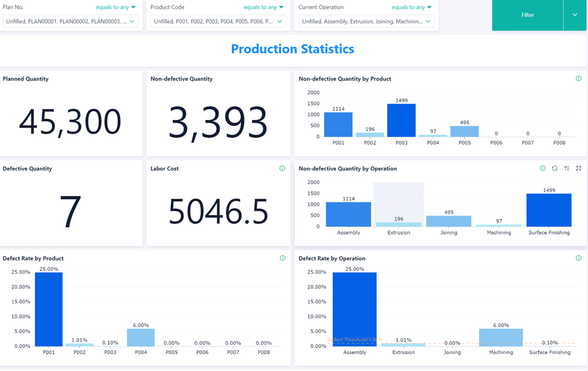Expand arrow next to Filter button
Image resolution: width=588 pixels, height=371 pixels.
(575, 15)
